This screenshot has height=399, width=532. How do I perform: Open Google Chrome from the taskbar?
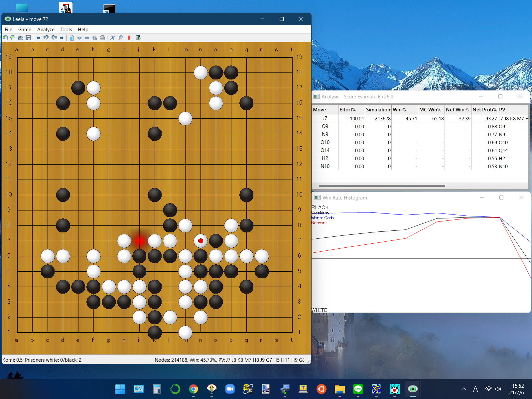point(193,389)
